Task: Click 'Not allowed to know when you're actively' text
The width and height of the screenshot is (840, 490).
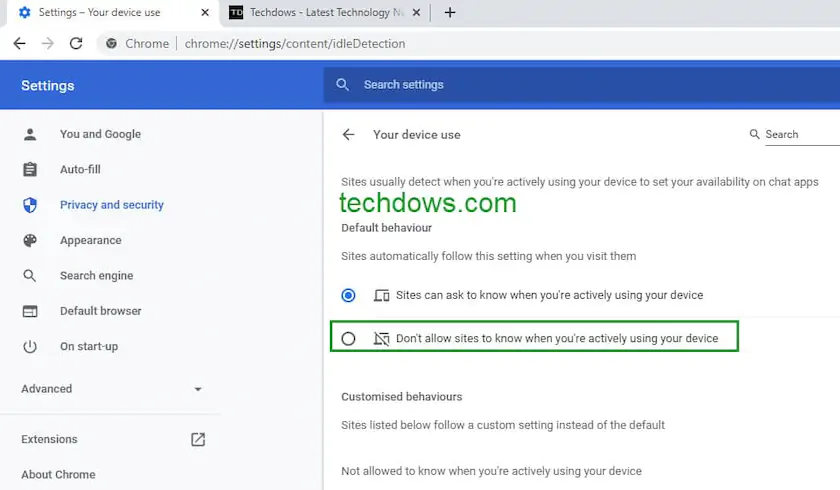Action: click(491, 471)
